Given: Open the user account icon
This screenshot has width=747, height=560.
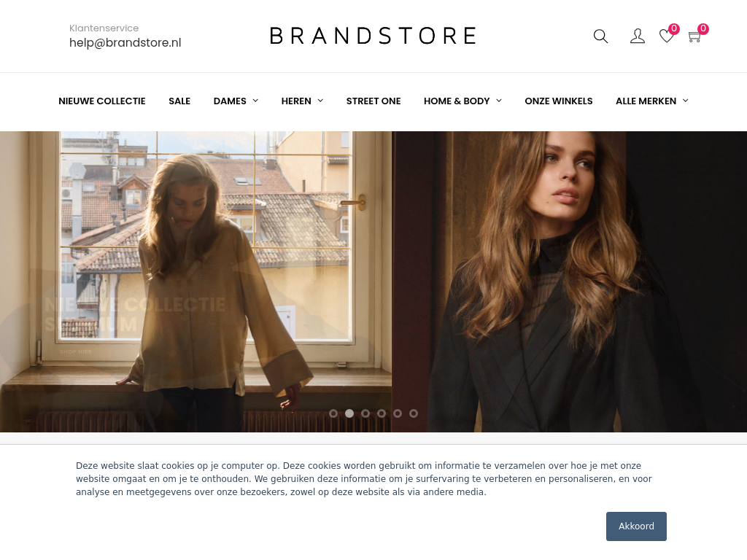Looking at the screenshot, I should tap(638, 36).
